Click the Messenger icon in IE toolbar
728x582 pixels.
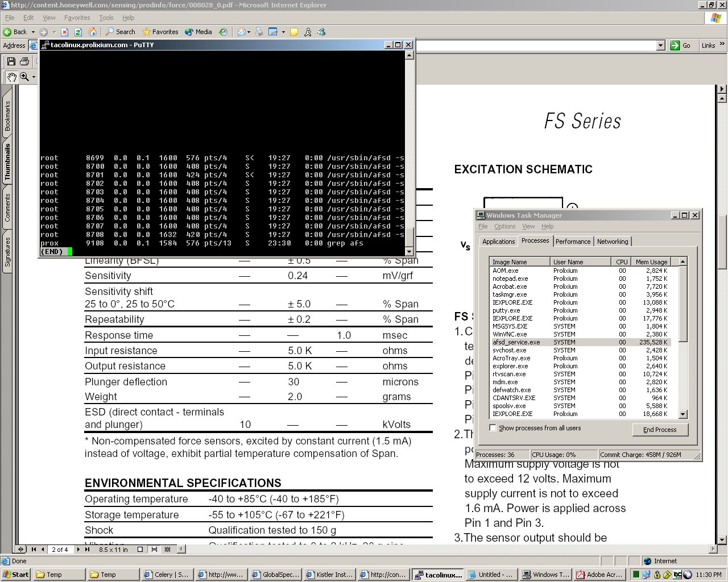pyautogui.click(x=321, y=32)
